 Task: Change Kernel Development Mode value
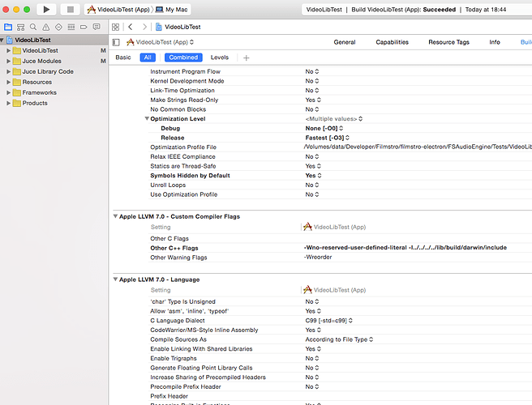[311, 81]
